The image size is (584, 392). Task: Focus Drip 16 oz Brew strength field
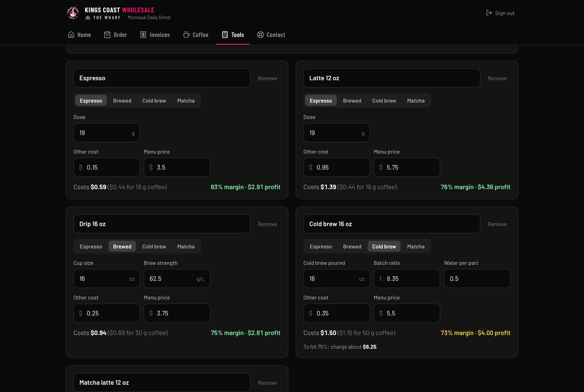(x=177, y=279)
